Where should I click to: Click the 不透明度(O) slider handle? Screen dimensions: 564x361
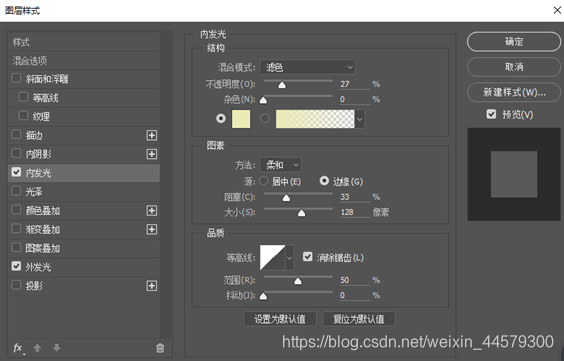pyautogui.click(x=282, y=85)
